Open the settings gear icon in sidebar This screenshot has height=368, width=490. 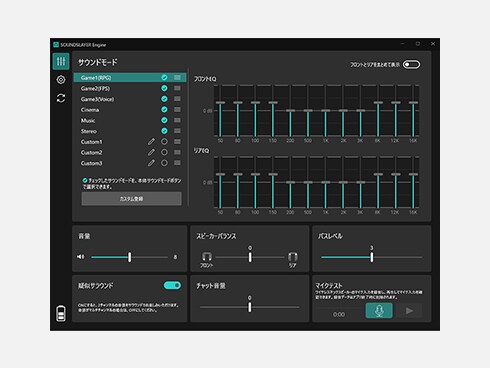[61, 80]
